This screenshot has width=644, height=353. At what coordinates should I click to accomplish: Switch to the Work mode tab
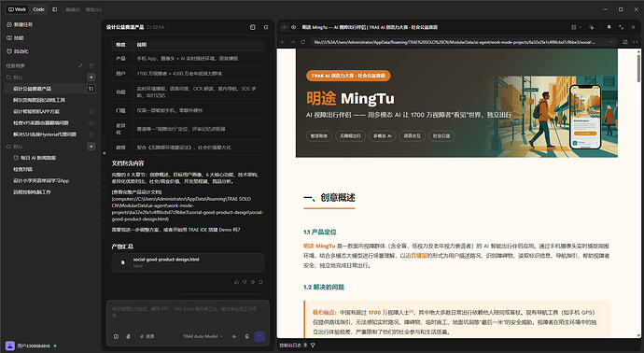(17, 9)
